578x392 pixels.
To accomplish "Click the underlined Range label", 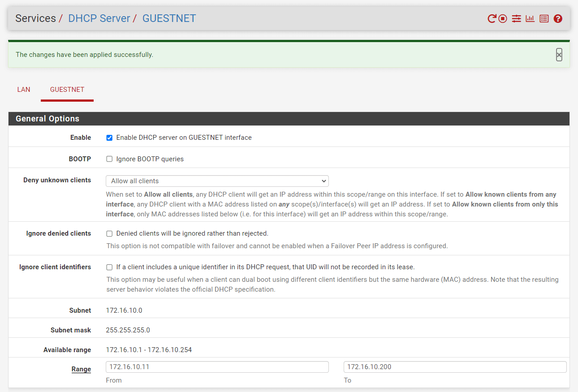I will (81, 369).
